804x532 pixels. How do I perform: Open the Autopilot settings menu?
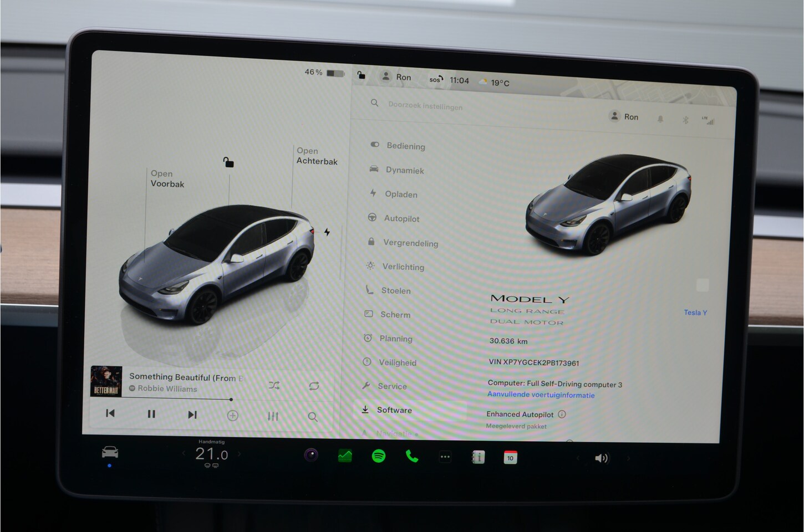[x=394, y=218]
